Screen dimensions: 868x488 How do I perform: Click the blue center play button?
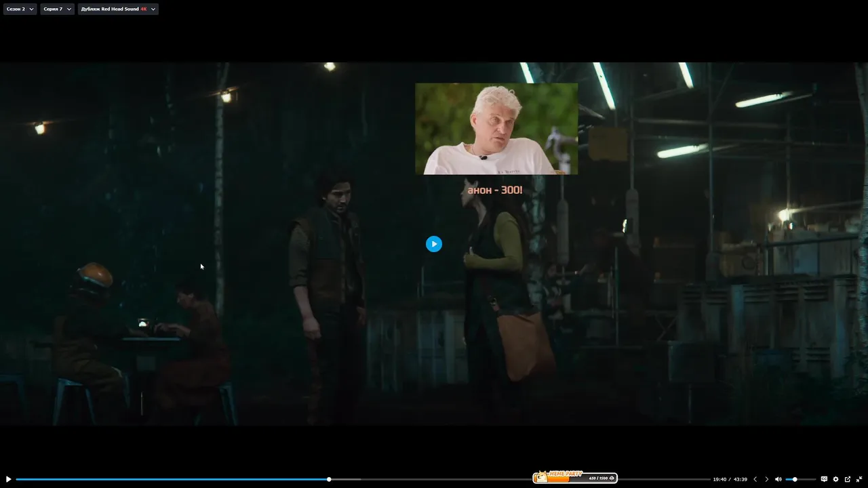tap(434, 244)
